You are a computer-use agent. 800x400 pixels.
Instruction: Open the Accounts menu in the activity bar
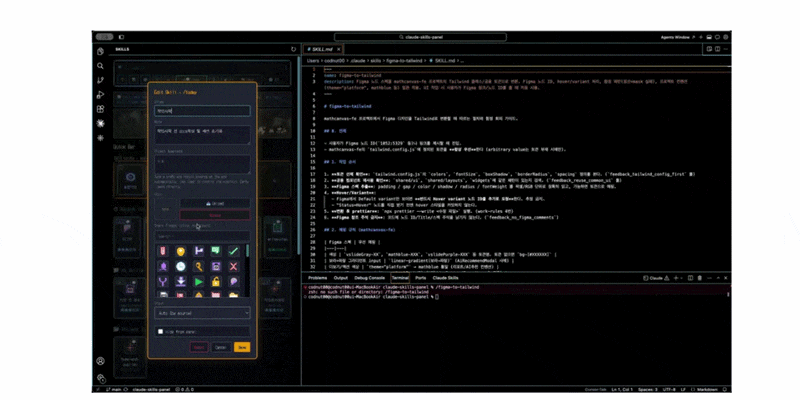[x=101, y=361]
